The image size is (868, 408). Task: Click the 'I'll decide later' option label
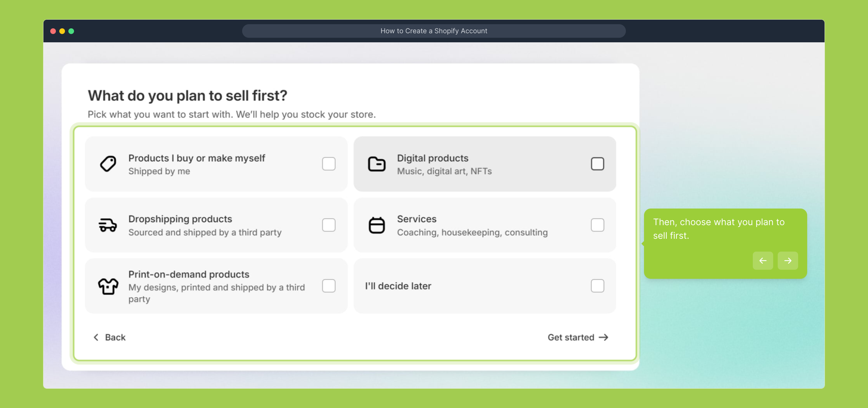pyautogui.click(x=398, y=286)
